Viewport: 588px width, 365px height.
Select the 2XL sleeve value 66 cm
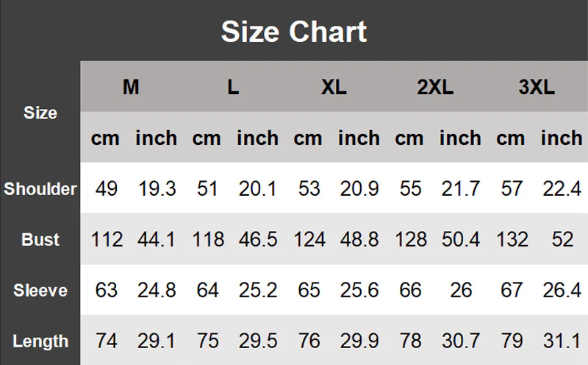410,291
